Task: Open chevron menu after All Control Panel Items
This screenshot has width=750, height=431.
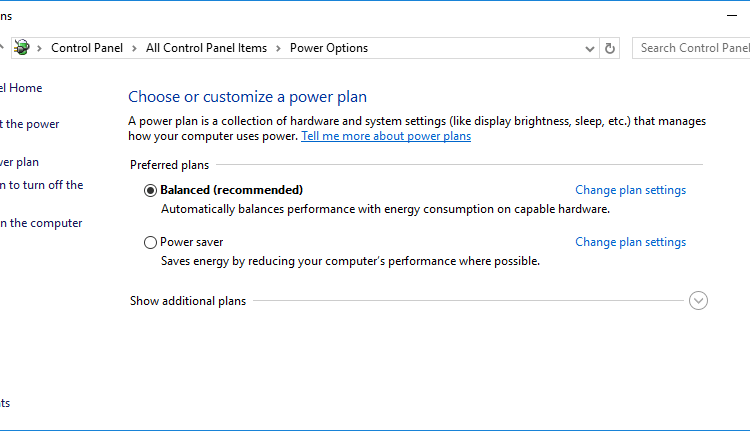Action: point(279,48)
